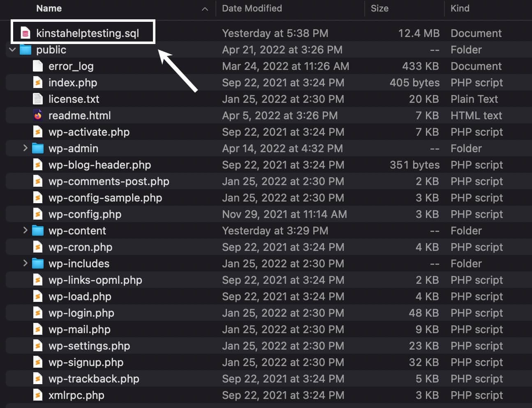Toggle sort direction with the Name column chevron
The image size is (532, 408).
204,8
